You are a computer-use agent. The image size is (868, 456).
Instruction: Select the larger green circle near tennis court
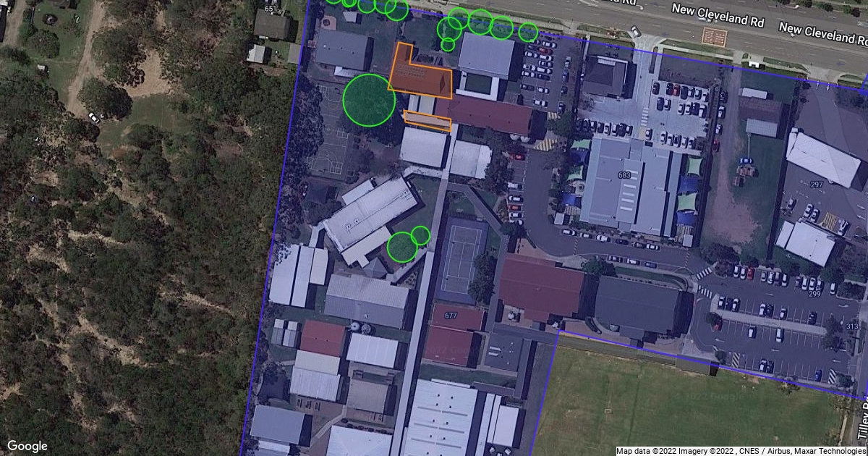(x=402, y=248)
